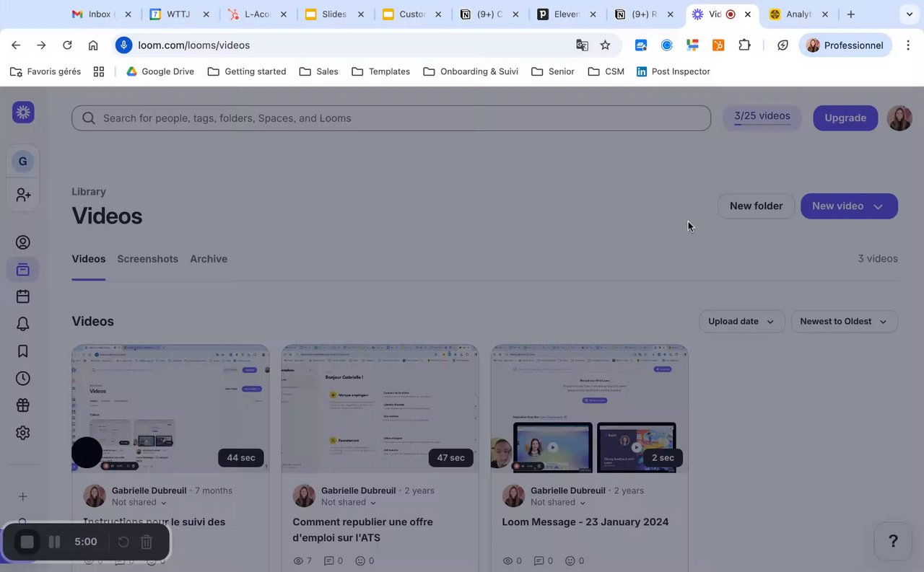This screenshot has height=572, width=924.
Task: Click the Upgrade button
Action: point(845,118)
